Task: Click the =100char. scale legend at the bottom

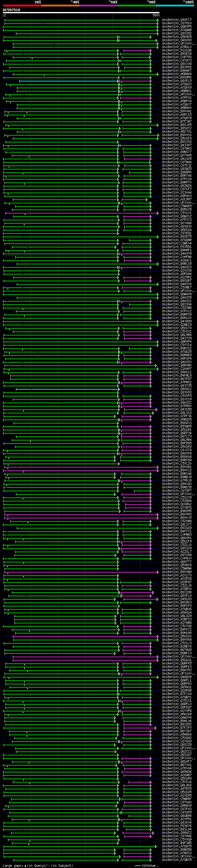Action: (x=146, y=866)
